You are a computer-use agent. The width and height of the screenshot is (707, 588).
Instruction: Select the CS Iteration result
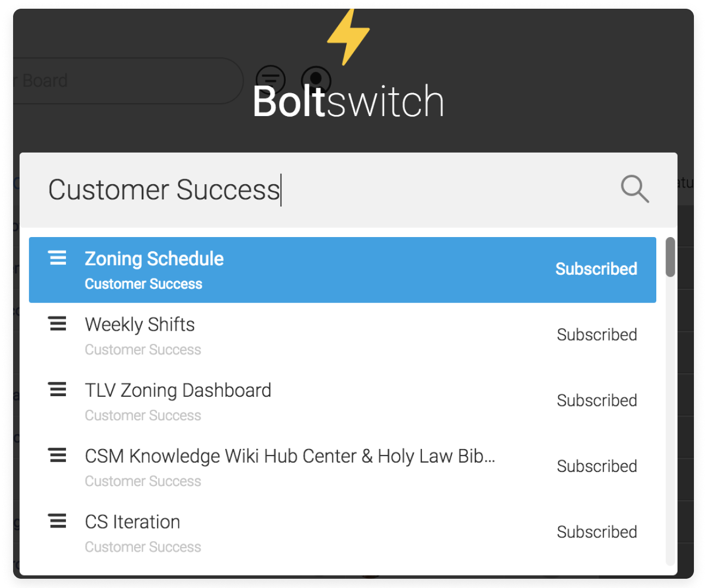click(x=342, y=533)
